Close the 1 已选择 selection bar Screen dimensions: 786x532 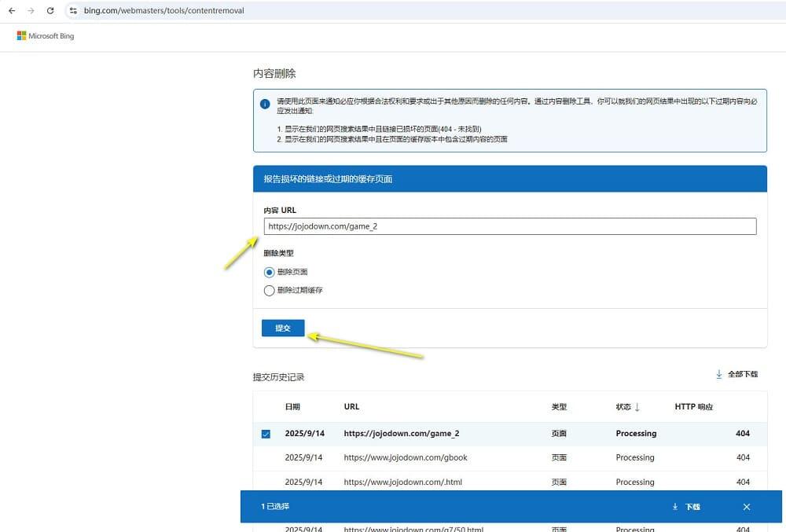(747, 507)
